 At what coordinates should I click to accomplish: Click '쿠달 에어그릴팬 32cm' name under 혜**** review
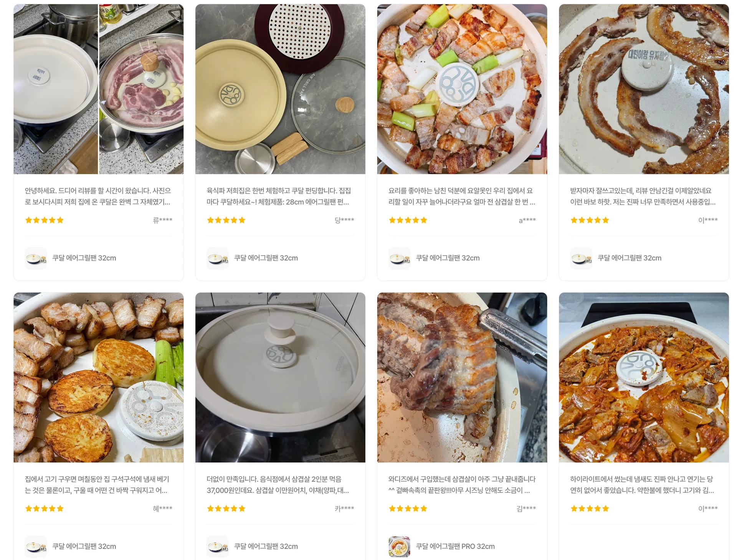click(84, 546)
